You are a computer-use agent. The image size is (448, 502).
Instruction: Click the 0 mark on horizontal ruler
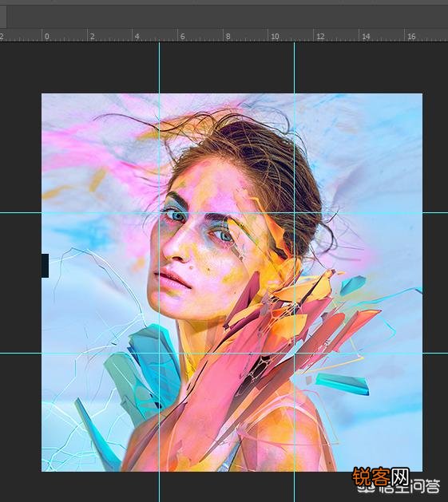pyautogui.click(x=47, y=37)
